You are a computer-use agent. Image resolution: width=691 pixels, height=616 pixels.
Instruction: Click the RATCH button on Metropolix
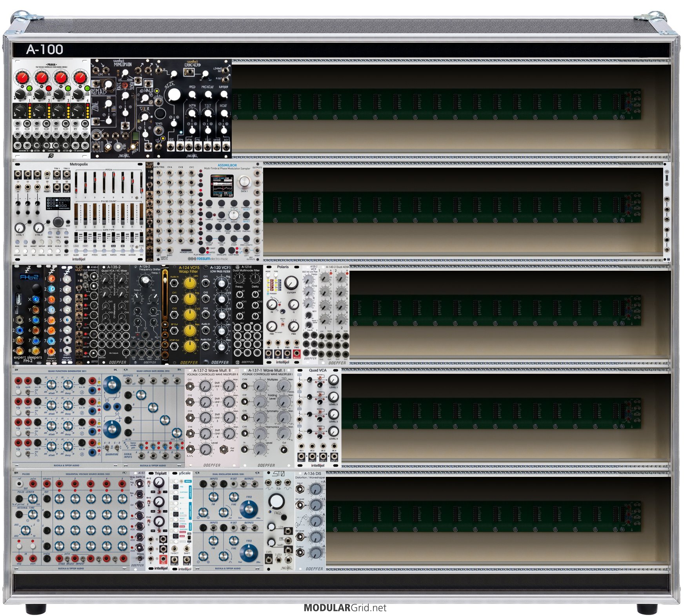tap(113, 251)
